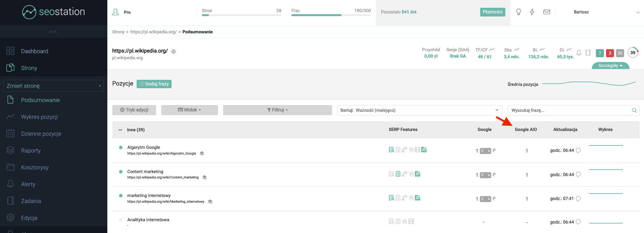Go to Raporty in the sidebar
Viewport: 644px width, 233px height.
[31, 151]
